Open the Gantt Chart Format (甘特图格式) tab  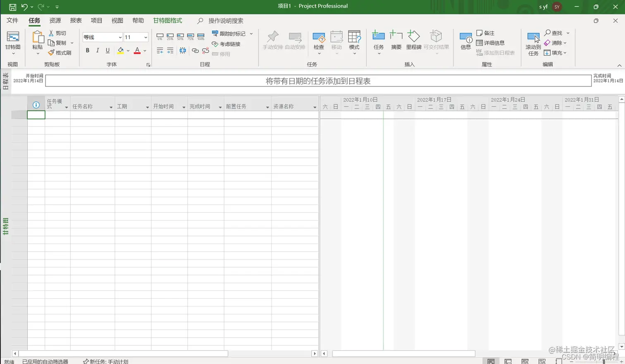pos(167,21)
